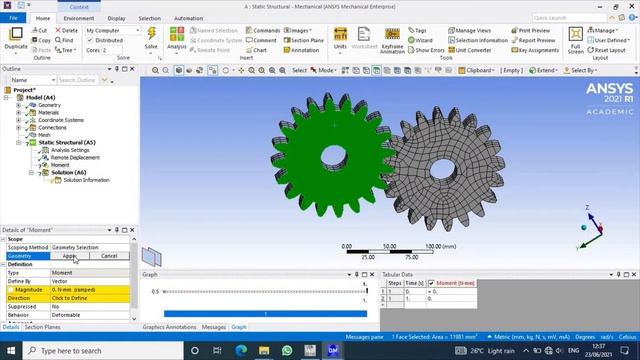Insert a Comment

(261, 40)
